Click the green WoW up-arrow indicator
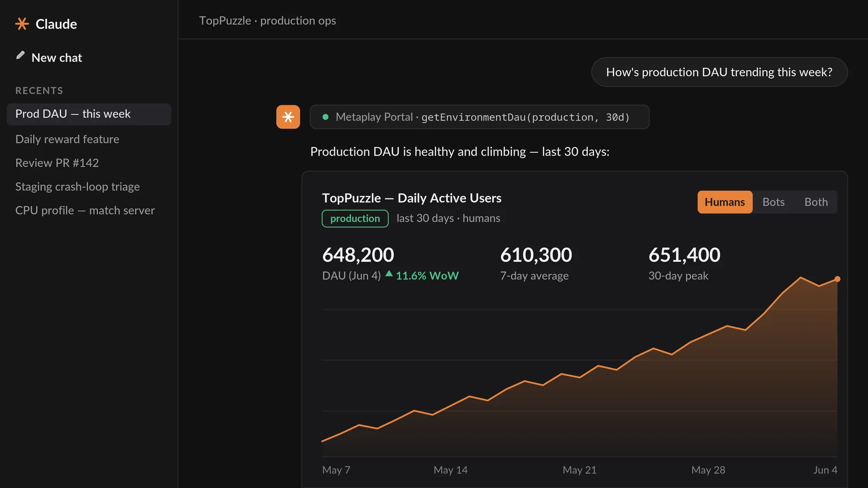Viewport: 868px width, 488px height. tap(389, 273)
